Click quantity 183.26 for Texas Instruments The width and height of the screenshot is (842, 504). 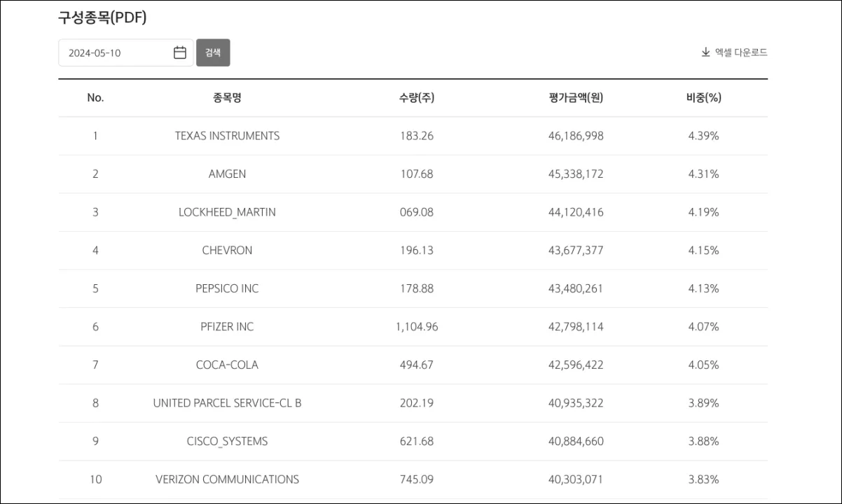point(416,136)
